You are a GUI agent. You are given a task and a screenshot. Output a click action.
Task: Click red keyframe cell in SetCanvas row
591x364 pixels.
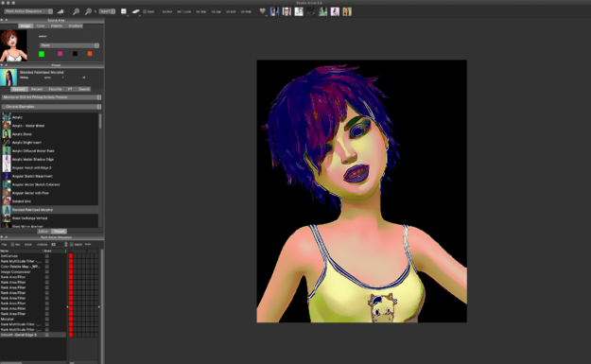(71, 256)
